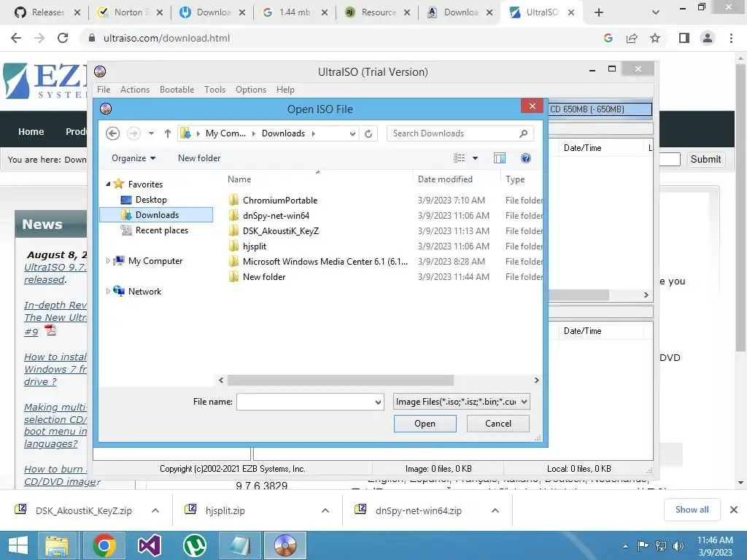Open dialog help question mark icon

point(526,158)
